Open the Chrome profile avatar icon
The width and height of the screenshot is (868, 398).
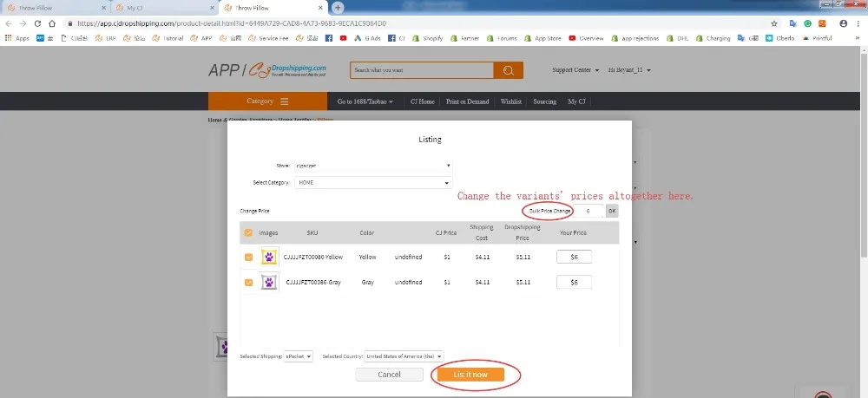pos(843,23)
